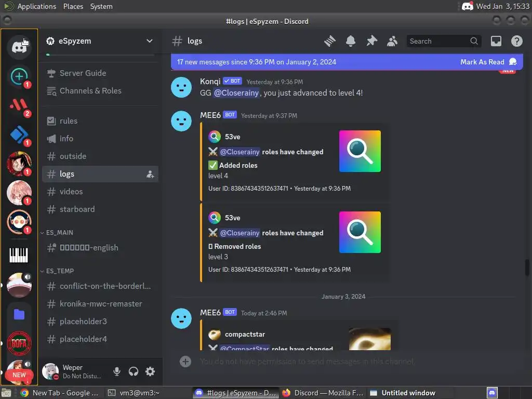532x399 pixels.
Task: Click Discord applet icon in bottom panel
Action: [x=492, y=393]
